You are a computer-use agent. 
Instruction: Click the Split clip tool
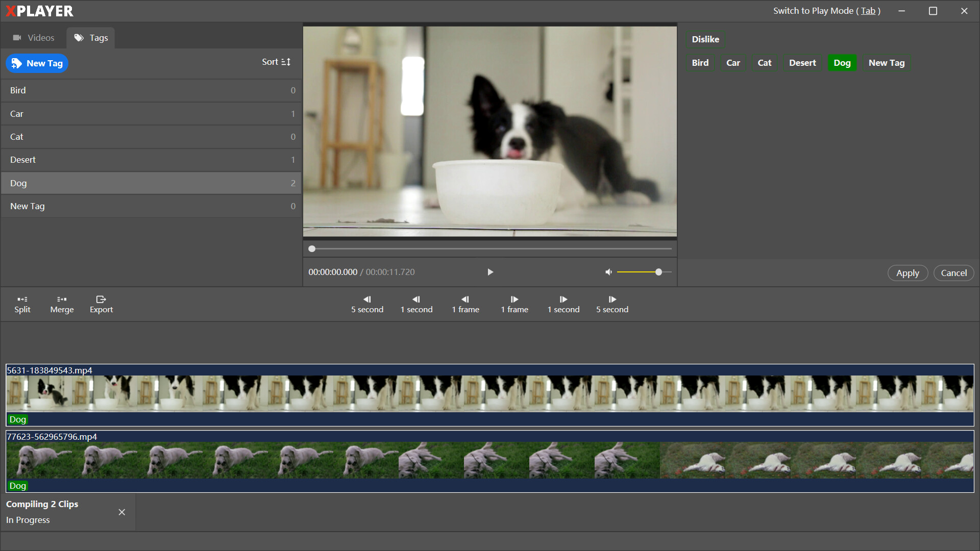coord(22,305)
